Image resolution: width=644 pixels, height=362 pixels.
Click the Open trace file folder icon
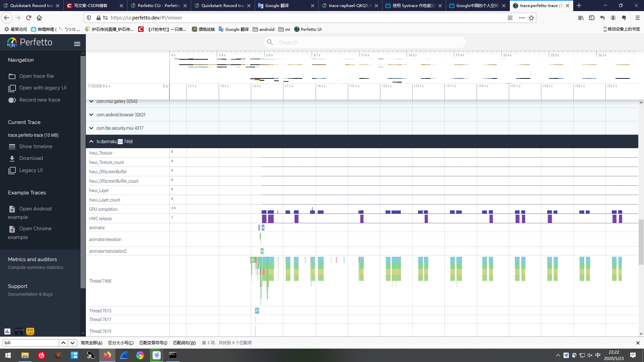tap(12, 76)
